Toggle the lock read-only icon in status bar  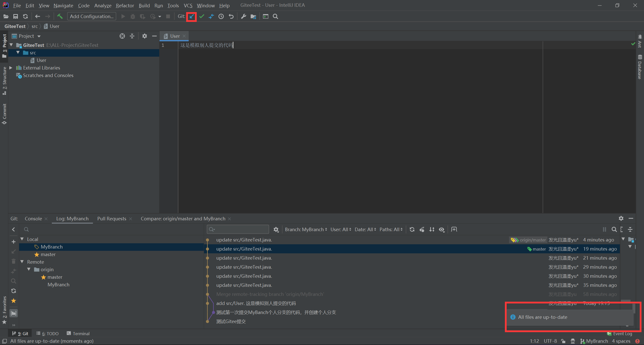(x=563, y=341)
